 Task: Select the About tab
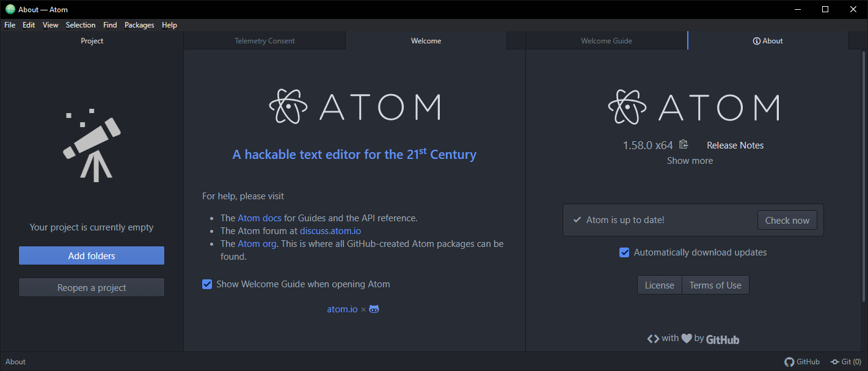(x=768, y=41)
